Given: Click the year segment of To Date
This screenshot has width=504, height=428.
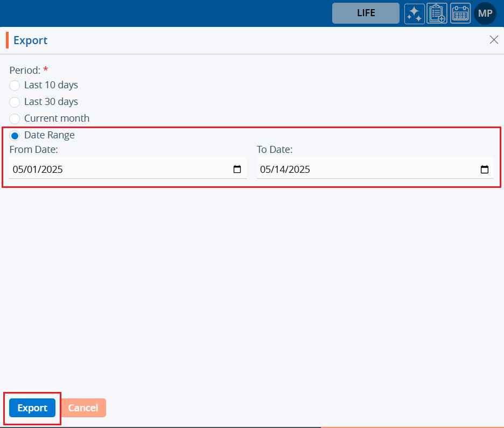Looking at the screenshot, I should (x=299, y=170).
